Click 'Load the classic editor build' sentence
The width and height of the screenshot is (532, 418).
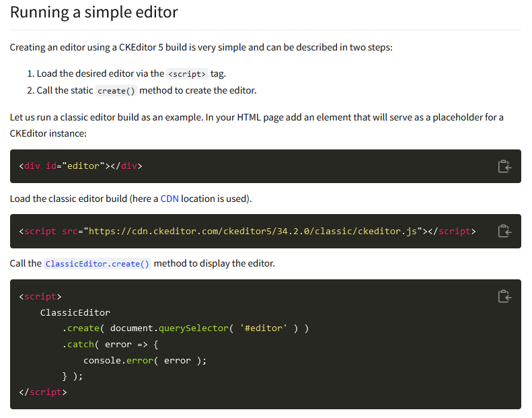point(131,199)
